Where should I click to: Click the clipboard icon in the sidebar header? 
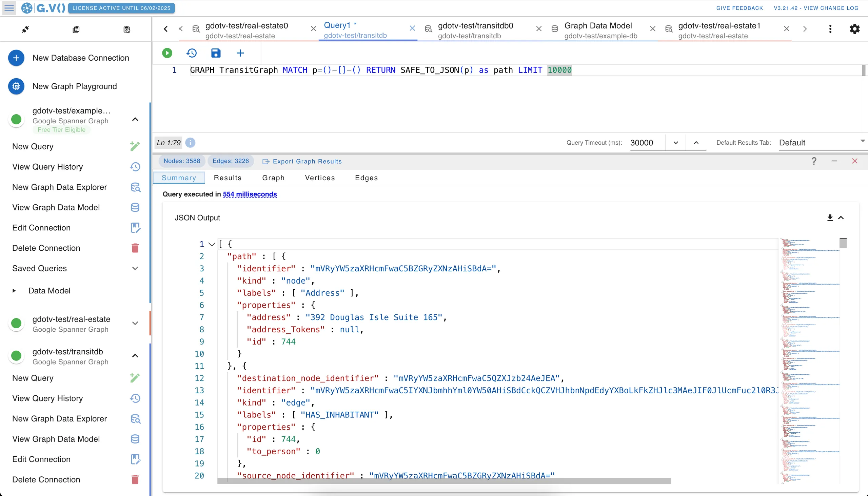point(76,29)
